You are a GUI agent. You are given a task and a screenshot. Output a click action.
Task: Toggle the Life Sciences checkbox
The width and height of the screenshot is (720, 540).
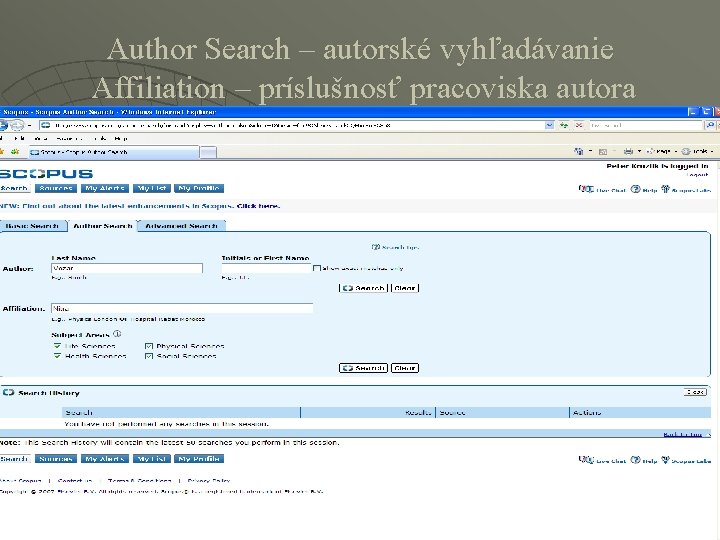57,346
